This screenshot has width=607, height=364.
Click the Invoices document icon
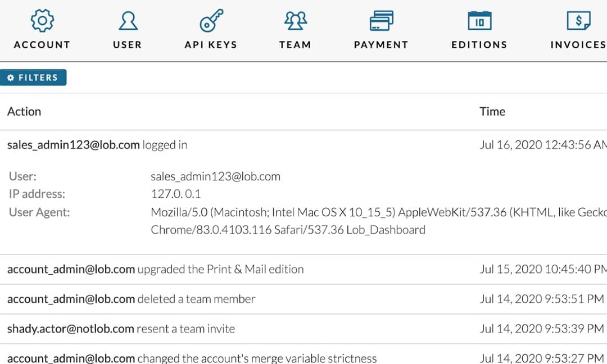[x=579, y=20]
